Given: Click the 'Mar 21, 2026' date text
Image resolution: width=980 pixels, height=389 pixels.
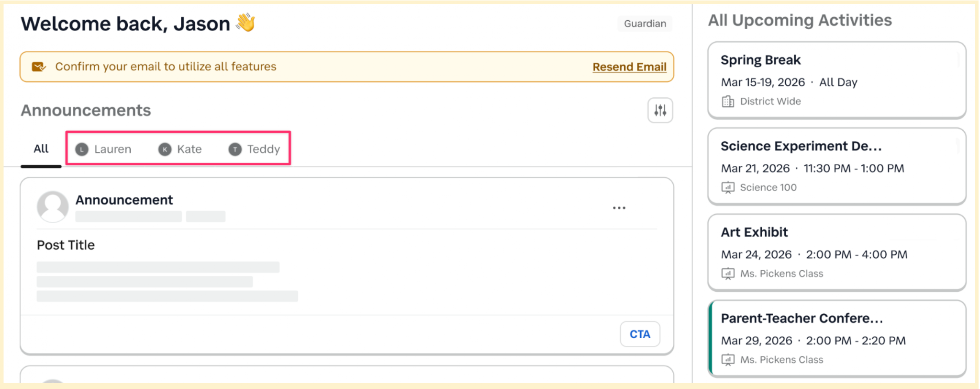Looking at the screenshot, I should (x=755, y=169).
